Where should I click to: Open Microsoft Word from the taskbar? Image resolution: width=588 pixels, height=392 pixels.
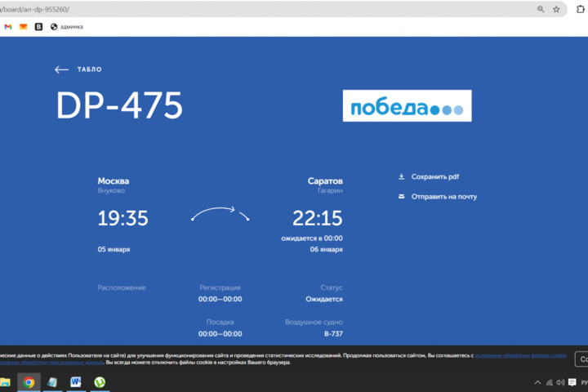tap(76, 381)
